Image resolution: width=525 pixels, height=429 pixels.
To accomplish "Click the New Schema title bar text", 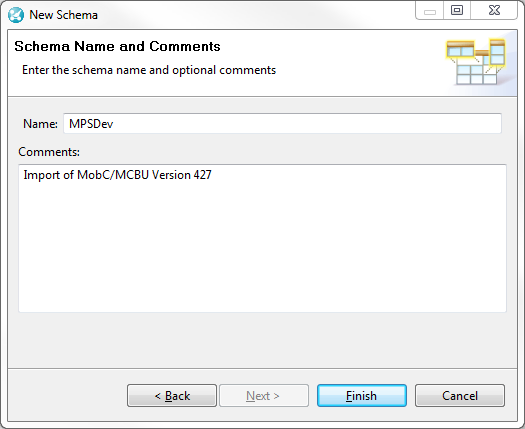I will coord(64,15).
